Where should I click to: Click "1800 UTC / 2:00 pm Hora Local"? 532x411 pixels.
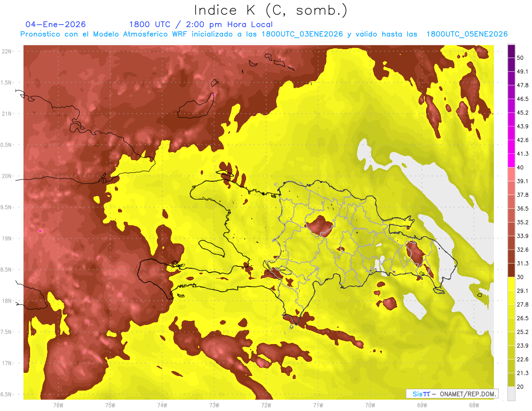click(201, 24)
